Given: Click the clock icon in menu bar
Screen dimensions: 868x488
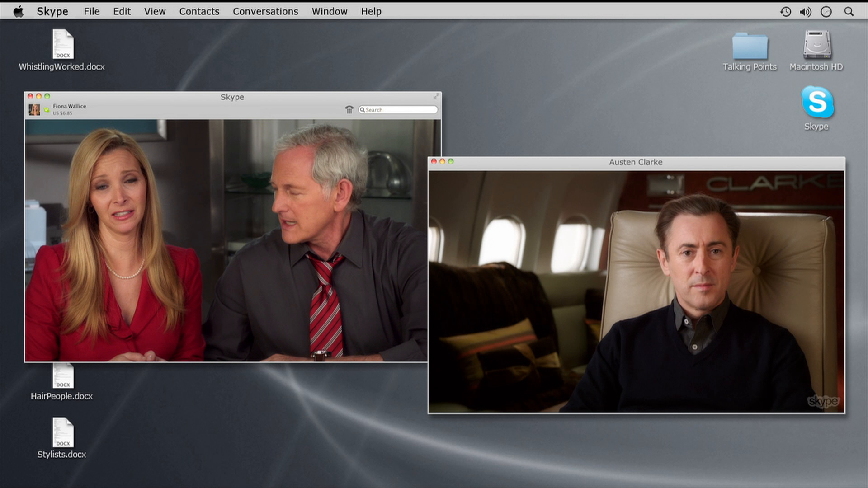Looking at the screenshot, I should (826, 12).
